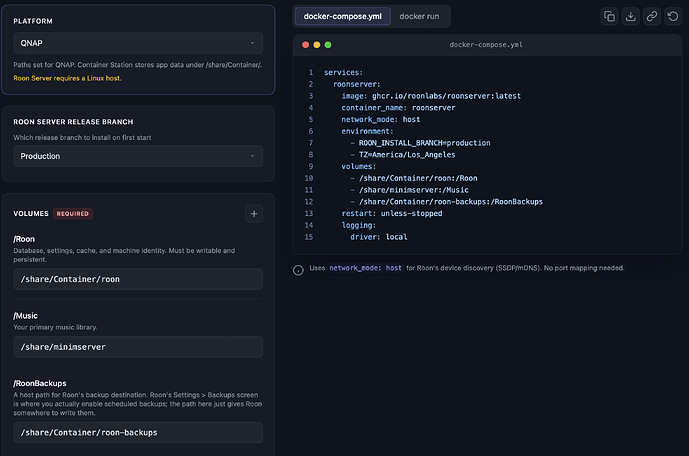Click the green window dot in code header

click(328, 45)
